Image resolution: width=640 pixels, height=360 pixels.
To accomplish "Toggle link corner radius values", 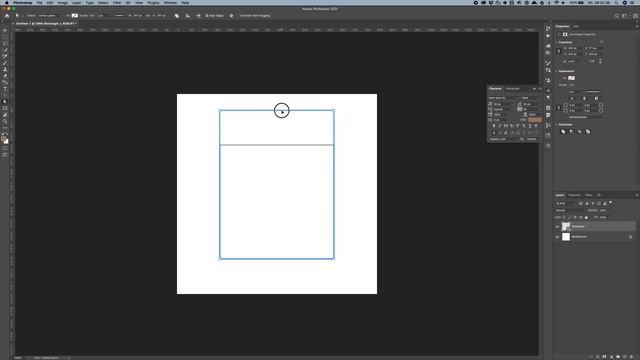I will pyautogui.click(x=559, y=108).
